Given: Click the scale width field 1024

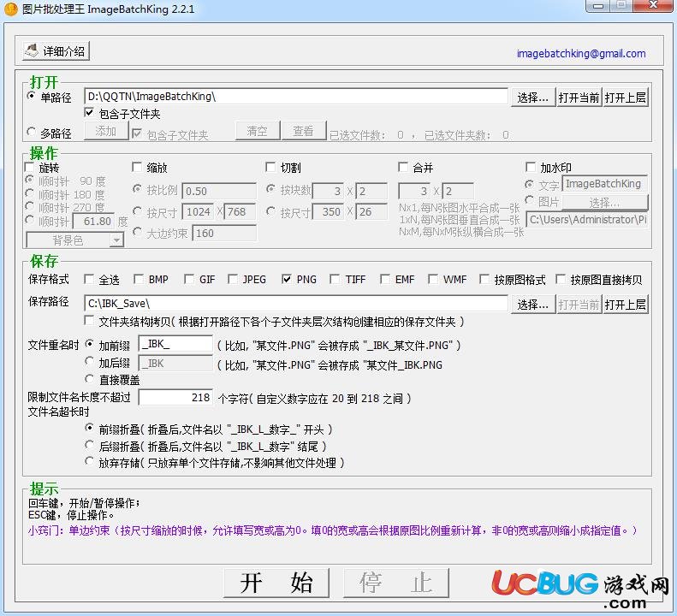Looking at the screenshot, I should 199,211.
